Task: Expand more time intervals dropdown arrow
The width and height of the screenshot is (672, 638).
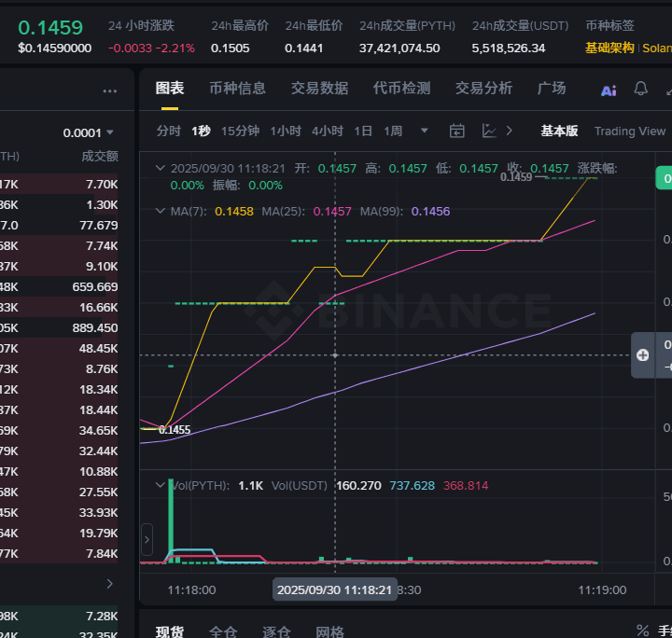Action: pos(425,131)
